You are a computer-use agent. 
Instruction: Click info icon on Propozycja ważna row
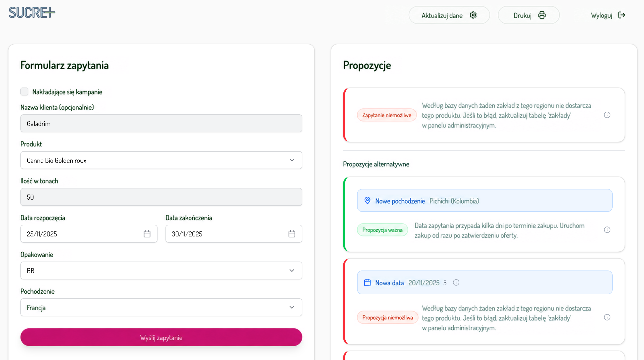coord(607,230)
